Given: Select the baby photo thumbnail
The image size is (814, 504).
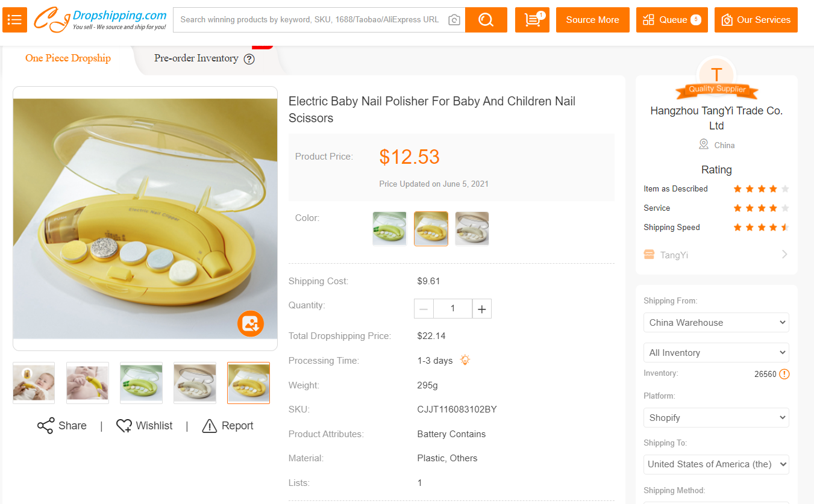Looking at the screenshot, I should (x=34, y=382).
